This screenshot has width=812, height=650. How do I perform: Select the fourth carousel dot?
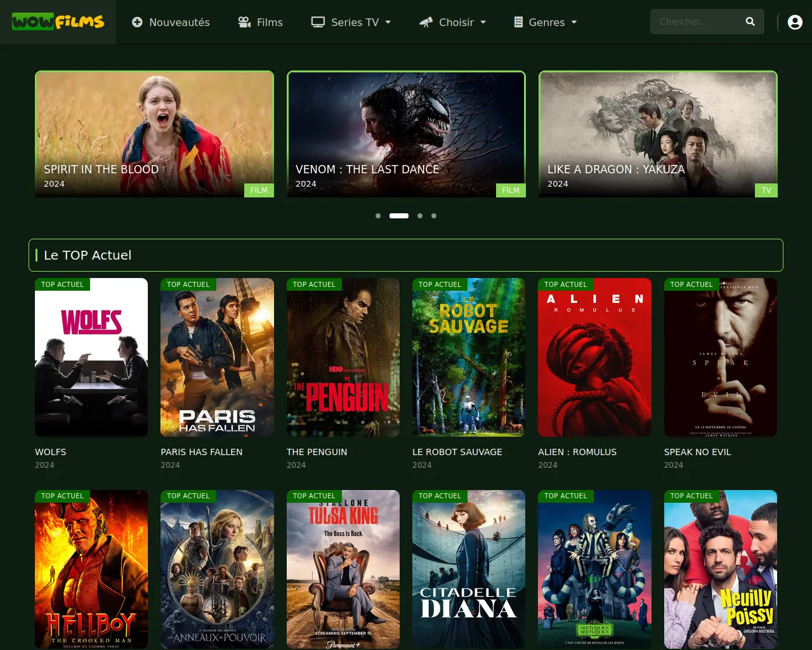pos(434,216)
